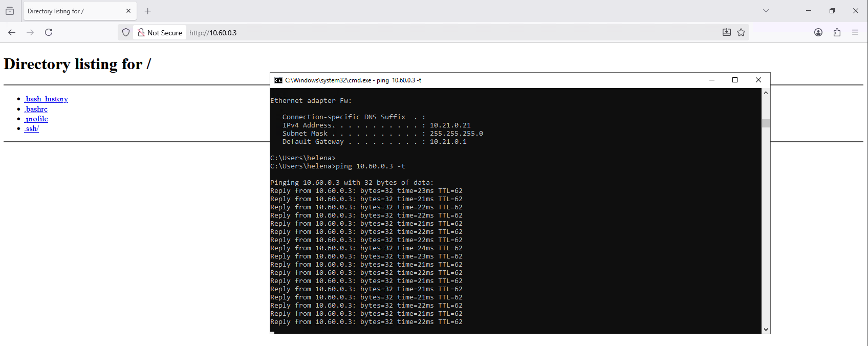Open the Firefox account icon
This screenshot has width=868, height=346.
click(818, 32)
